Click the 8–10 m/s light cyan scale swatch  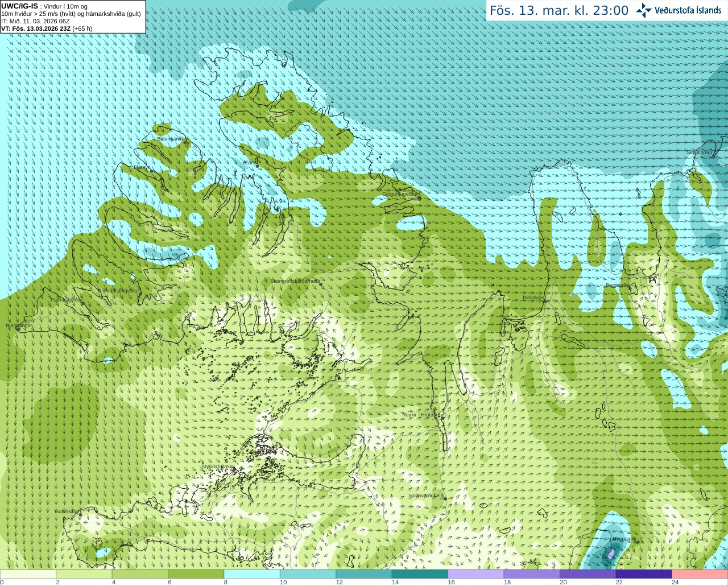pyautogui.click(x=252, y=574)
